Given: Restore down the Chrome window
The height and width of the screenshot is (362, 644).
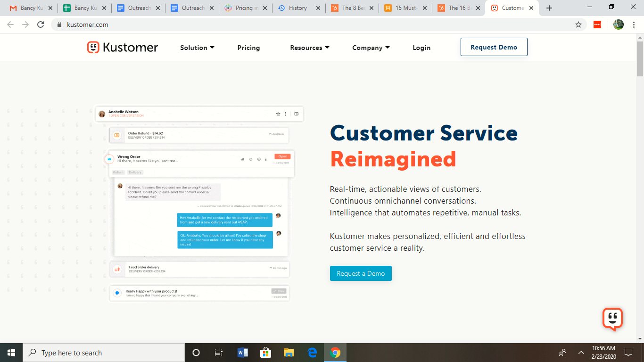Looking at the screenshot, I should (x=611, y=7).
